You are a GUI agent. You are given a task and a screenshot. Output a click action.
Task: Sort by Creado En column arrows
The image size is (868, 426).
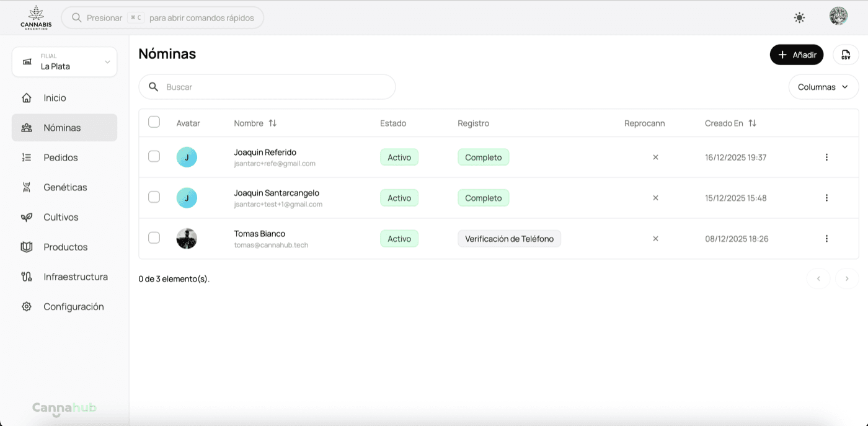(x=752, y=123)
